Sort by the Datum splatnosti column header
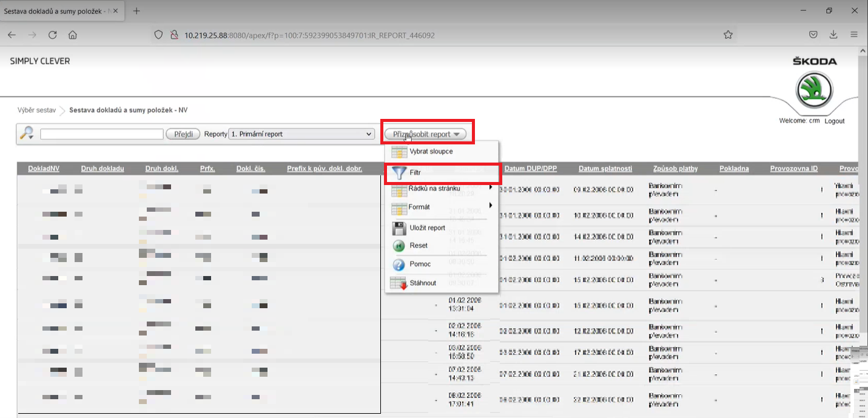 pyautogui.click(x=605, y=169)
